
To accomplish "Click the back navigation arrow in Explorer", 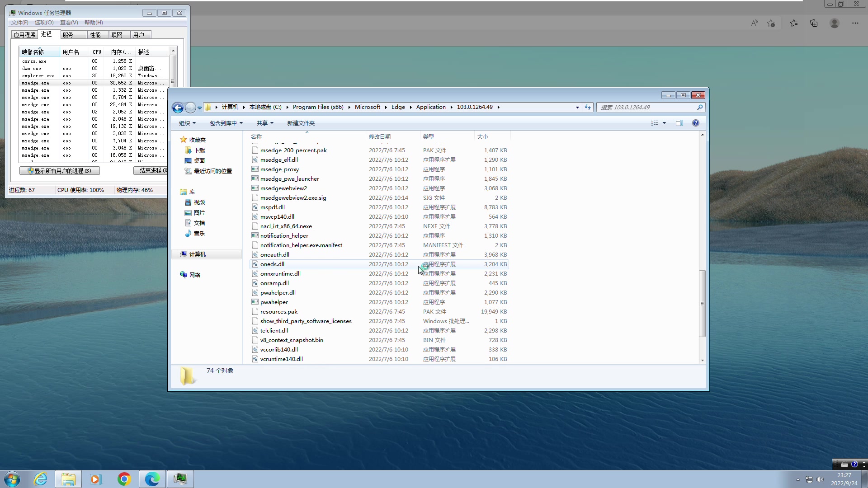I will tap(178, 108).
